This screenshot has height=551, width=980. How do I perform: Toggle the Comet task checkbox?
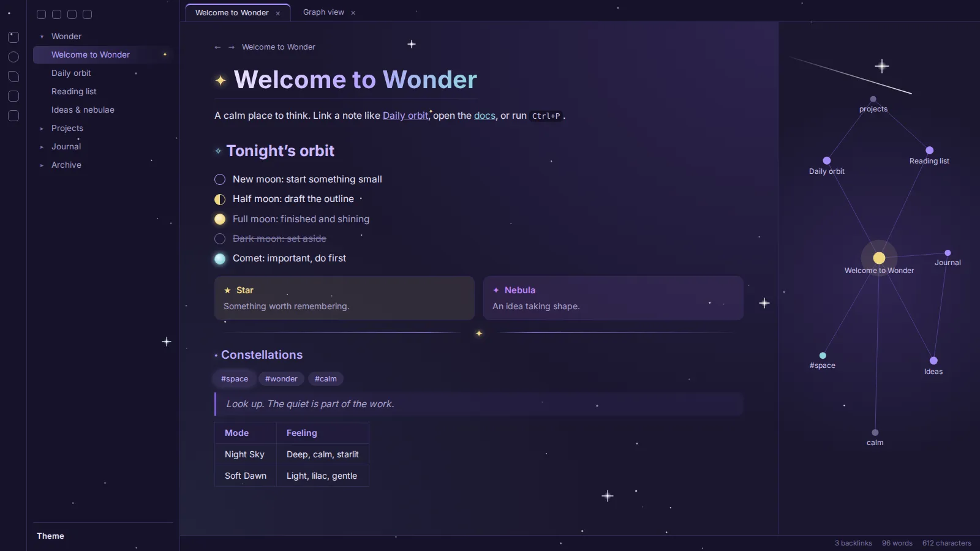pyautogui.click(x=220, y=258)
